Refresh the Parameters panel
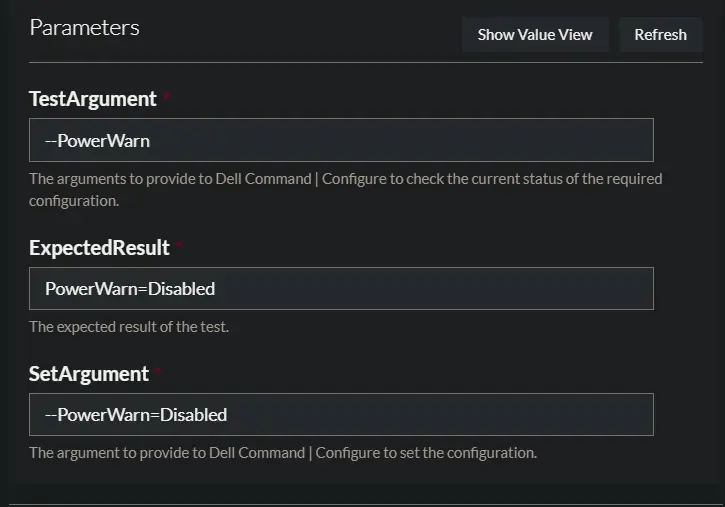 click(x=661, y=35)
